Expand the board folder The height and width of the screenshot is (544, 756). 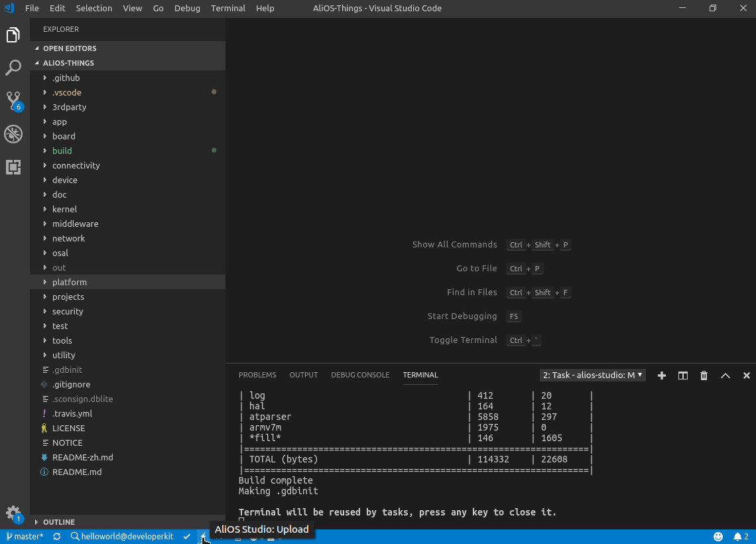[x=128, y=136]
